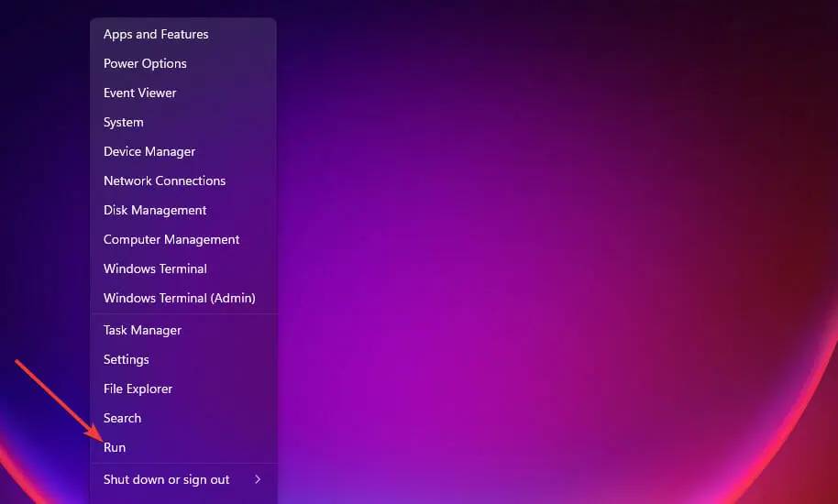Open File Explorer

pos(138,389)
